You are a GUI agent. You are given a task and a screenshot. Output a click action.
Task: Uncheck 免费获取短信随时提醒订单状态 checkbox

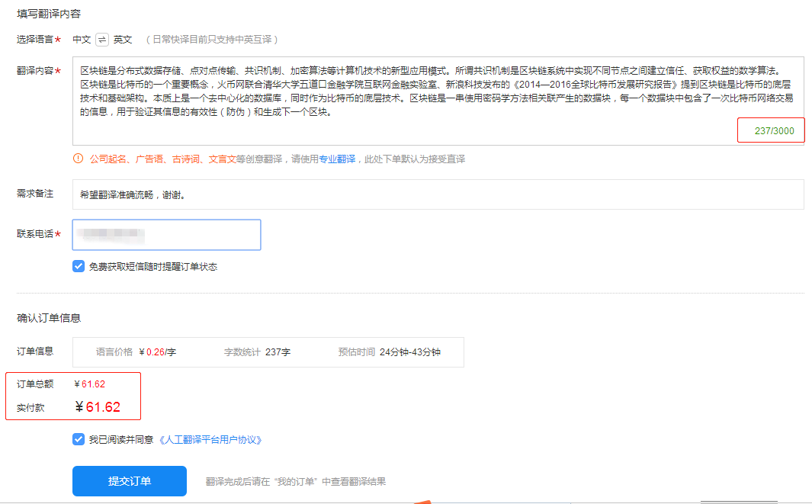click(x=79, y=267)
